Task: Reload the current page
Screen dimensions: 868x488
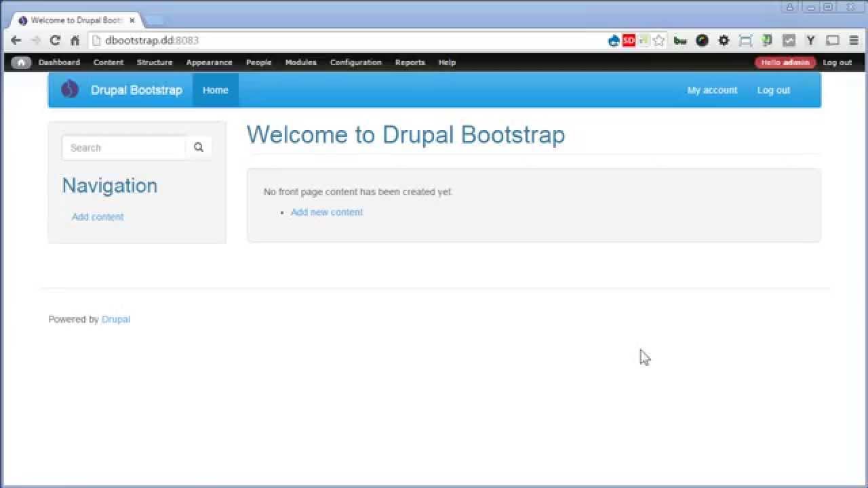Action: 56,41
